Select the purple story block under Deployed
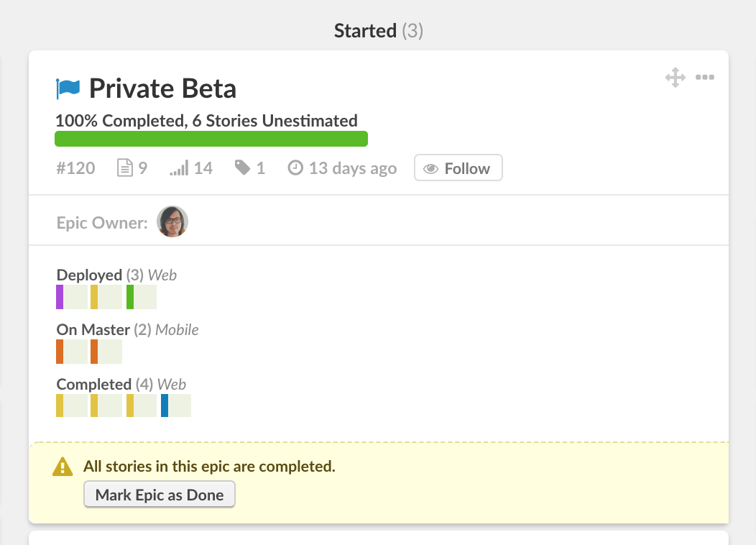Viewport: 756px width, 545px height. click(72, 297)
